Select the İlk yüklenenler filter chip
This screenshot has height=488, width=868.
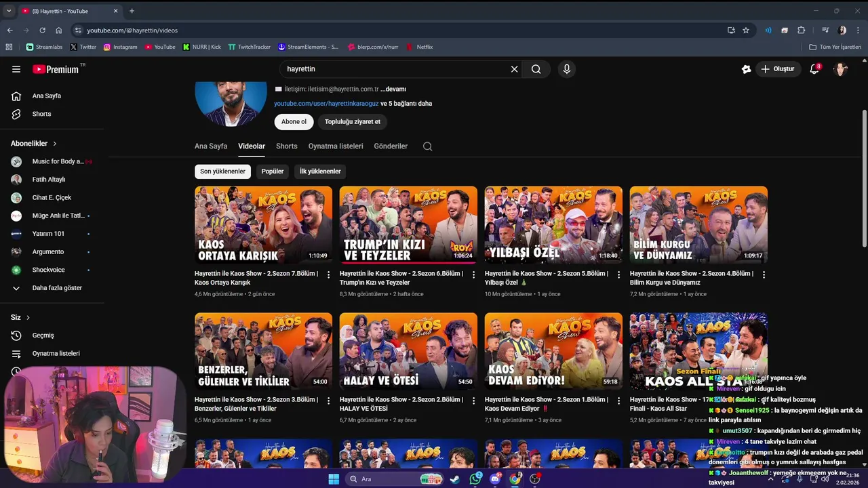[320, 171]
